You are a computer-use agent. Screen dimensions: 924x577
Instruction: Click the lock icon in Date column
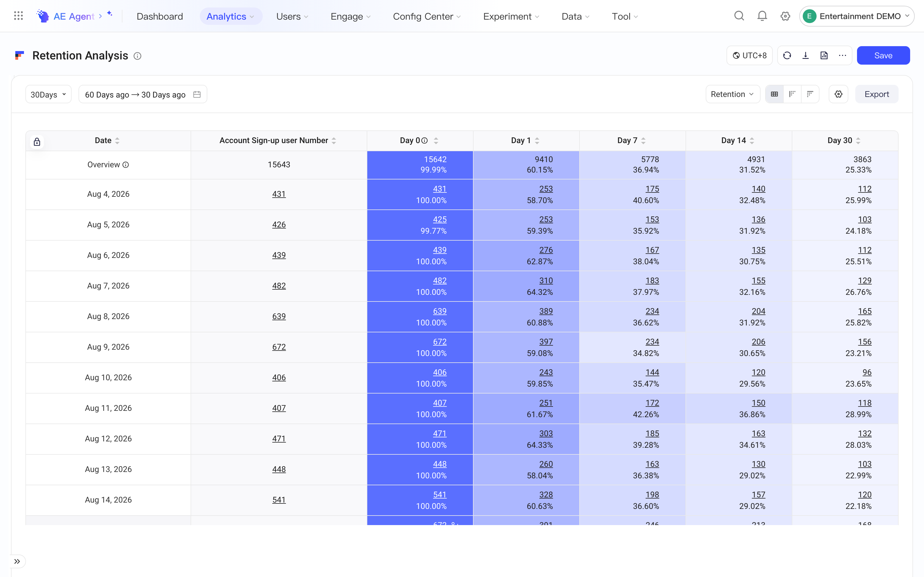[x=37, y=142]
